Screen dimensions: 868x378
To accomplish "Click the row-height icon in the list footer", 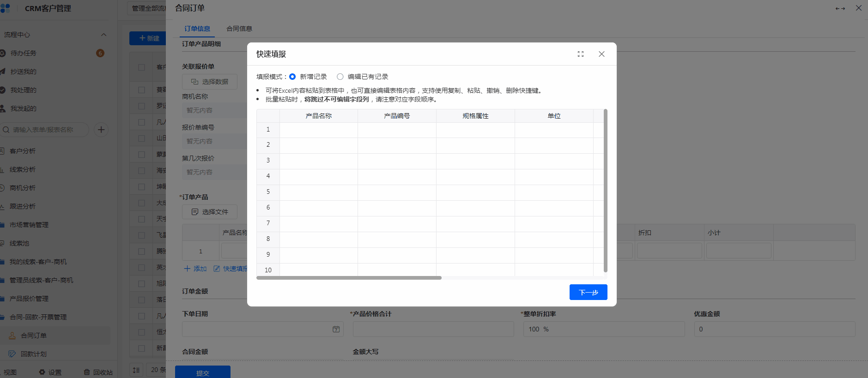I will pos(136,370).
